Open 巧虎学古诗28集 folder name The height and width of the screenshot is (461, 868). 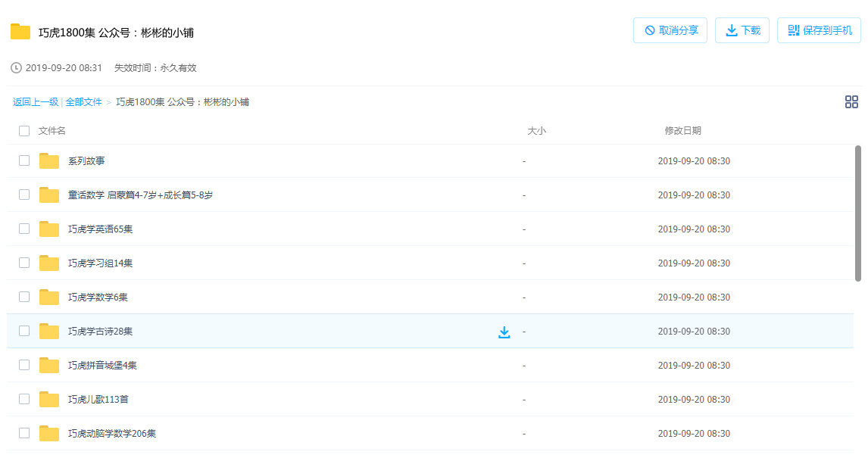(100, 331)
